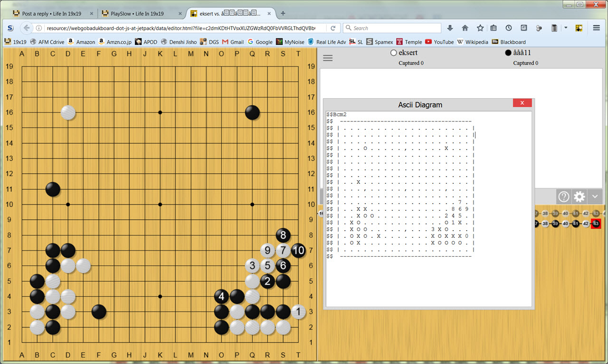The image size is (608, 364).
Task: Open the Wikipedia bookmark
Action: 472,42
